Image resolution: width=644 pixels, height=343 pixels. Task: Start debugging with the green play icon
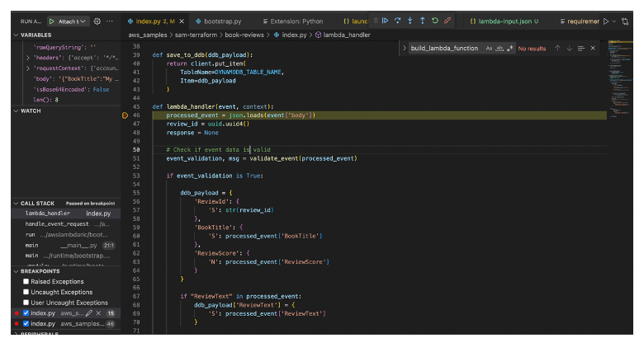(52, 21)
